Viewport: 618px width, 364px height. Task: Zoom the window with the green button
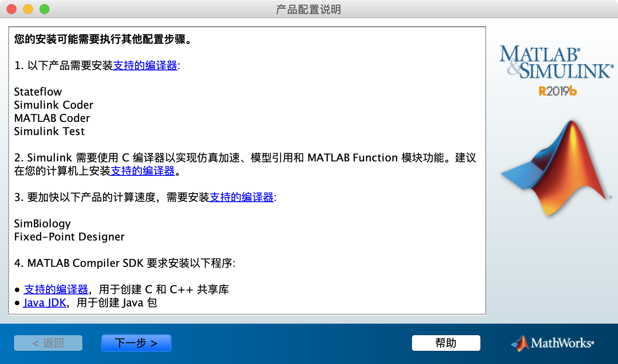44,9
